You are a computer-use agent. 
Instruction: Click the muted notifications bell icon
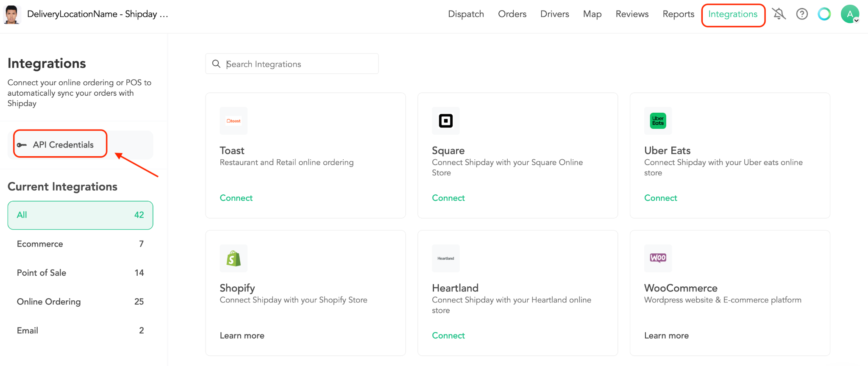point(779,14)
